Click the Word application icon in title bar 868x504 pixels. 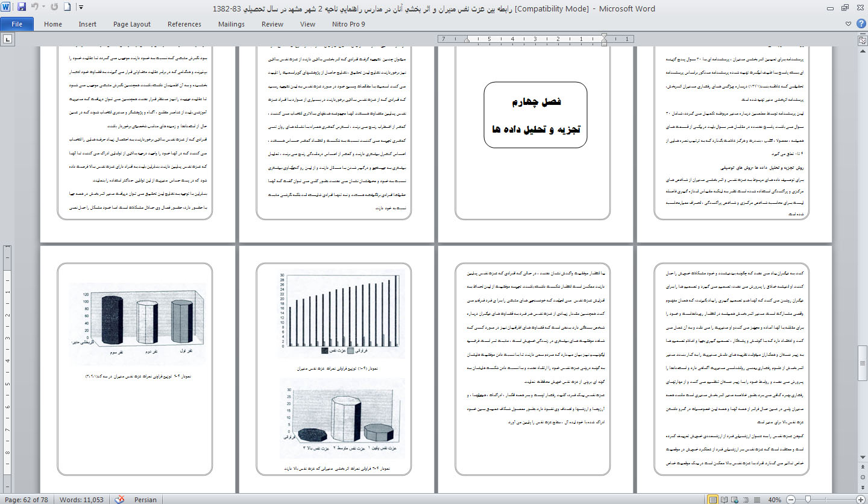click(x=7, y=8)
